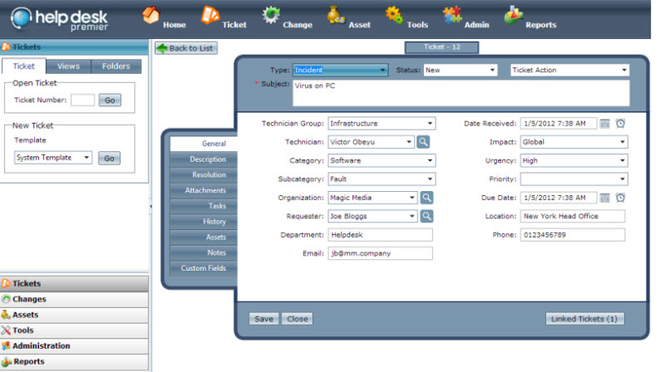Open the Status dropdown showing New
Viewport: 665px width, 372px height.
pos(460,70)
